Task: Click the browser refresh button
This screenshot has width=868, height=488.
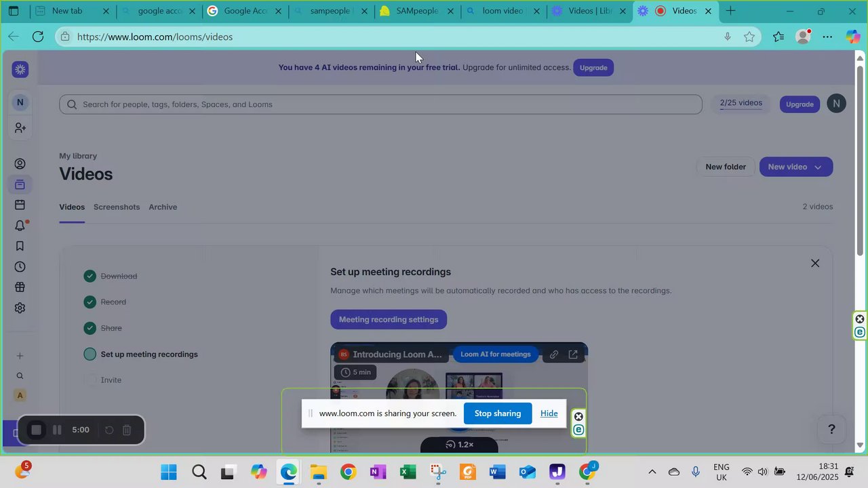Action: [38, 37]
